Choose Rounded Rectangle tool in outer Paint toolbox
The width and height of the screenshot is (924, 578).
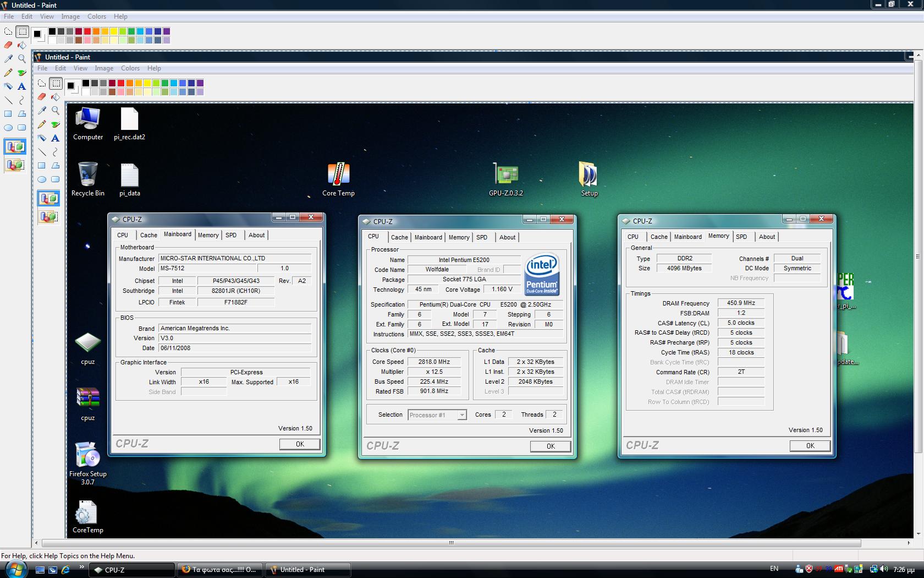[22, 127]
